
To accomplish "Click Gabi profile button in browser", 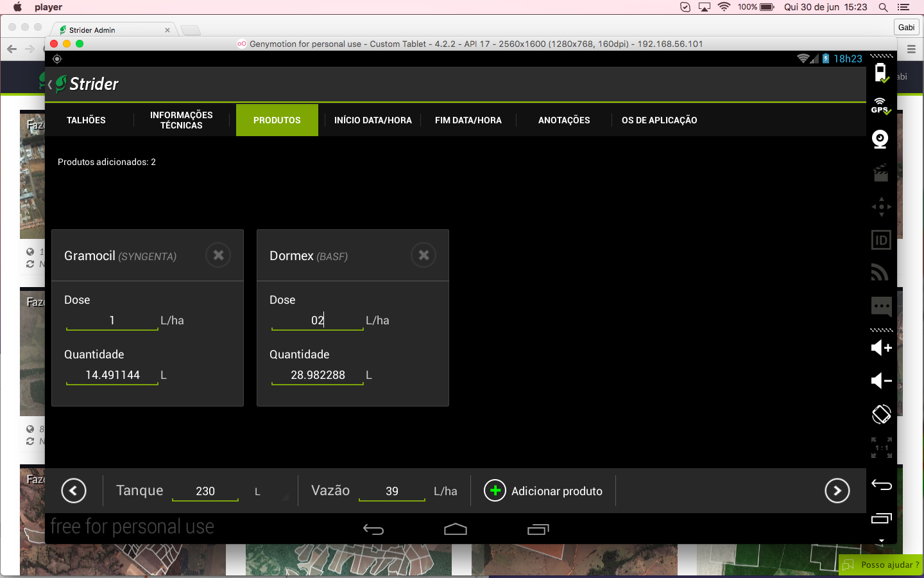I will [x=907, y=27].
